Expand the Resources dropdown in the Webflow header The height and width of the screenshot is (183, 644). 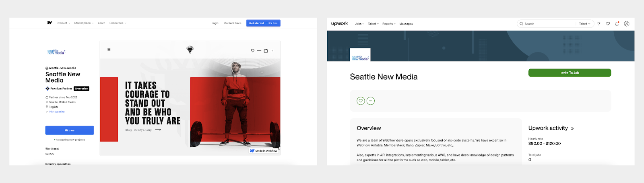(x=118, y=23)
